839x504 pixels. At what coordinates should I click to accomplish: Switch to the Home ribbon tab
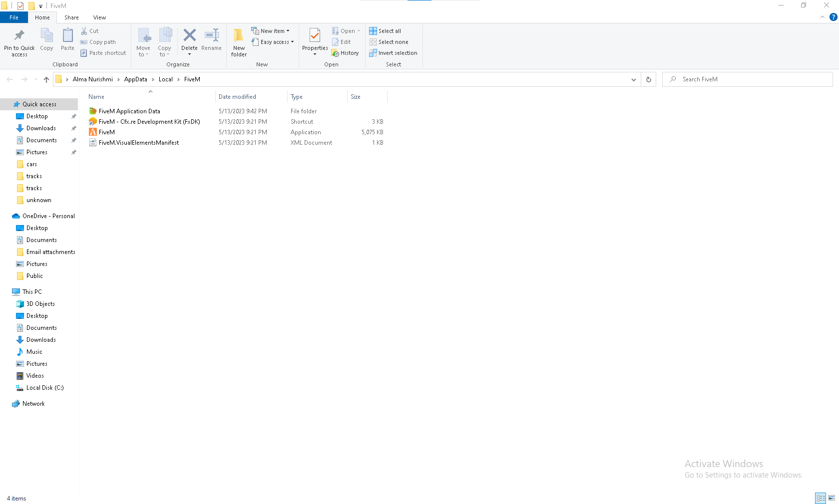coord(42,17)
